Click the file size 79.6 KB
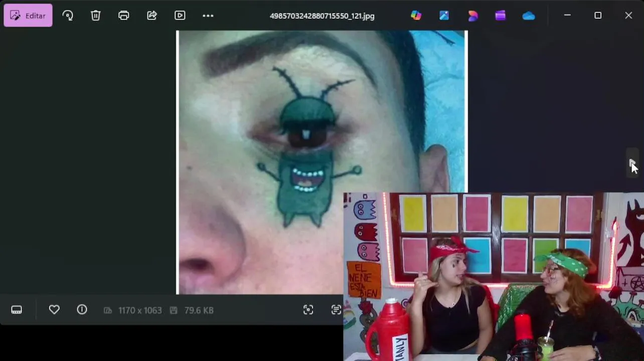This screenshot has height=361, width=644. (x=199, y=310)
